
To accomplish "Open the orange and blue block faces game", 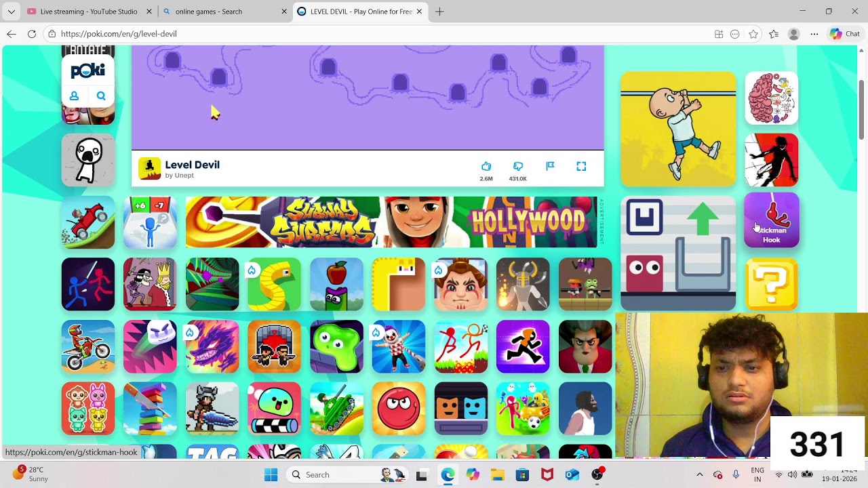I will (461, 409).
